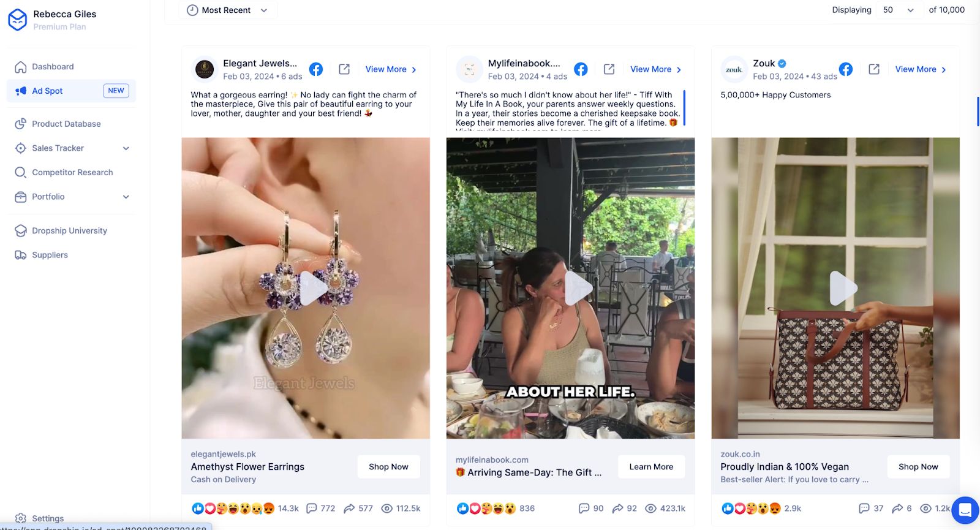Open the chat support bubble
The image size is (980, 530).
[965, 510]
